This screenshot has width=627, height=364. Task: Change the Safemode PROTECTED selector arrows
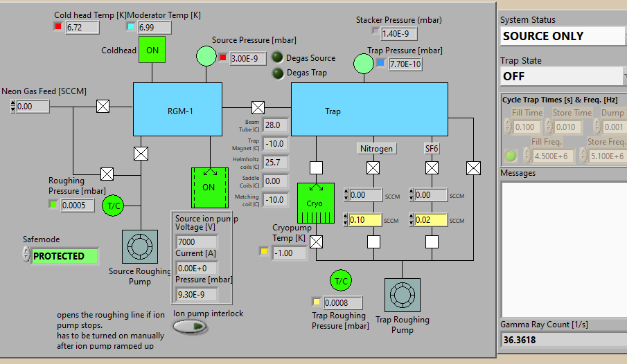26,255
